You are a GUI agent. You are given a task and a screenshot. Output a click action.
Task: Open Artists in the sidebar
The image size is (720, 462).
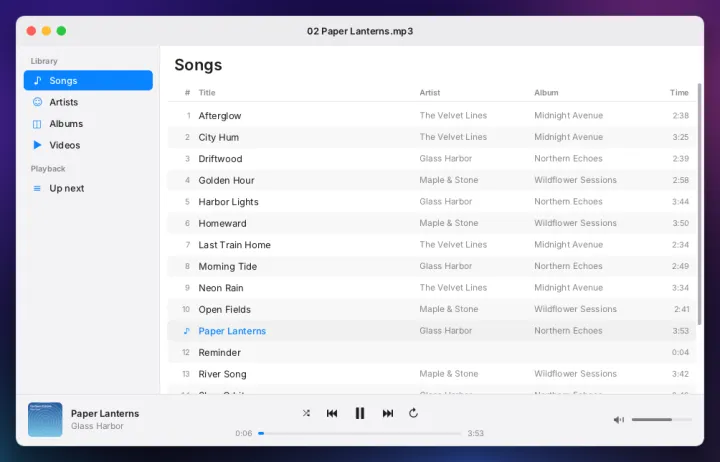[88, 102]
